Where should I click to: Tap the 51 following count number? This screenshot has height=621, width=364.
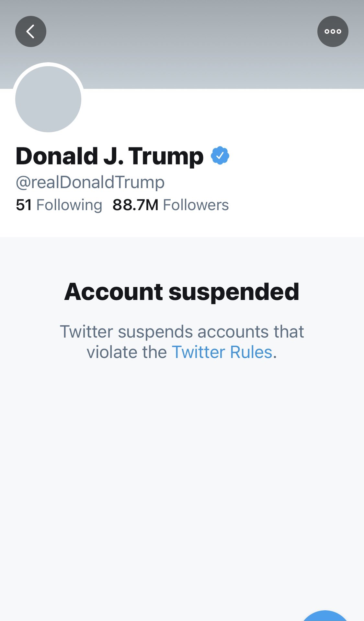pos(24,205)
